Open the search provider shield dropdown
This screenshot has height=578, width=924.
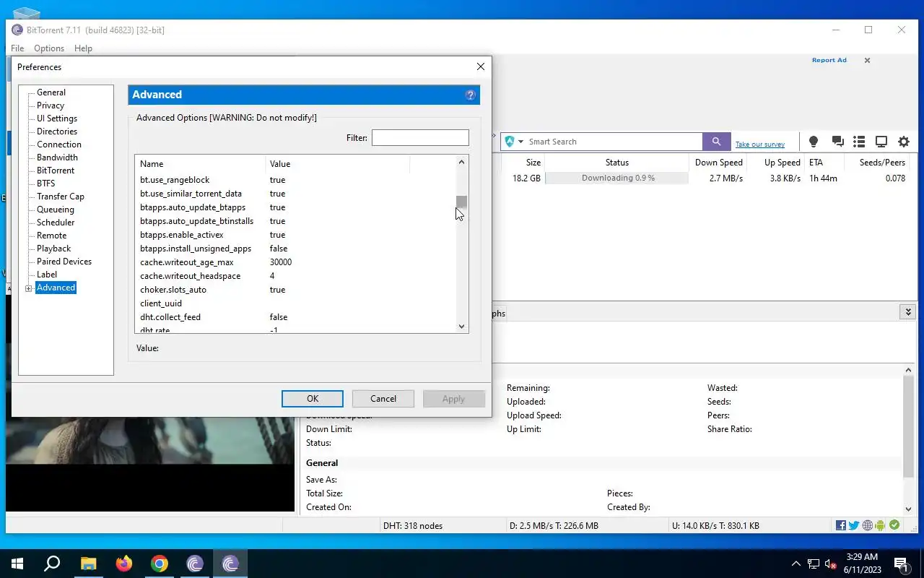point(514,142)
